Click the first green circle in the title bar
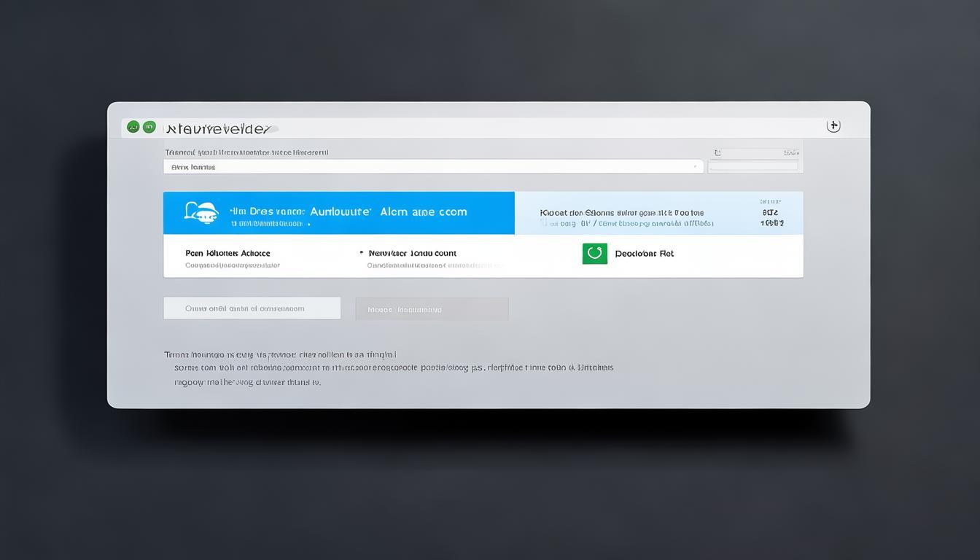Viewport: 980px width, 560px height. coord(133,127)
